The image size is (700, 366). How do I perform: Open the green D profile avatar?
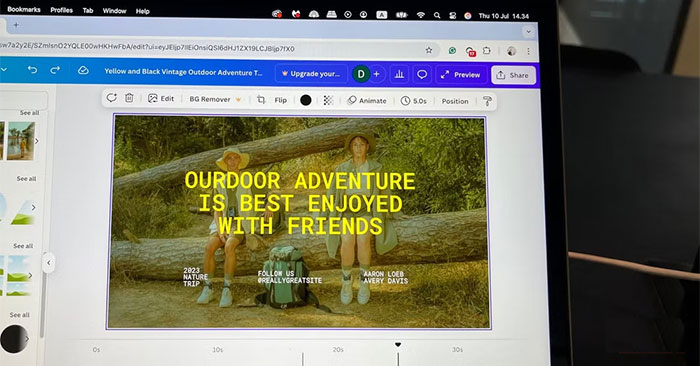tap(361, 74)
